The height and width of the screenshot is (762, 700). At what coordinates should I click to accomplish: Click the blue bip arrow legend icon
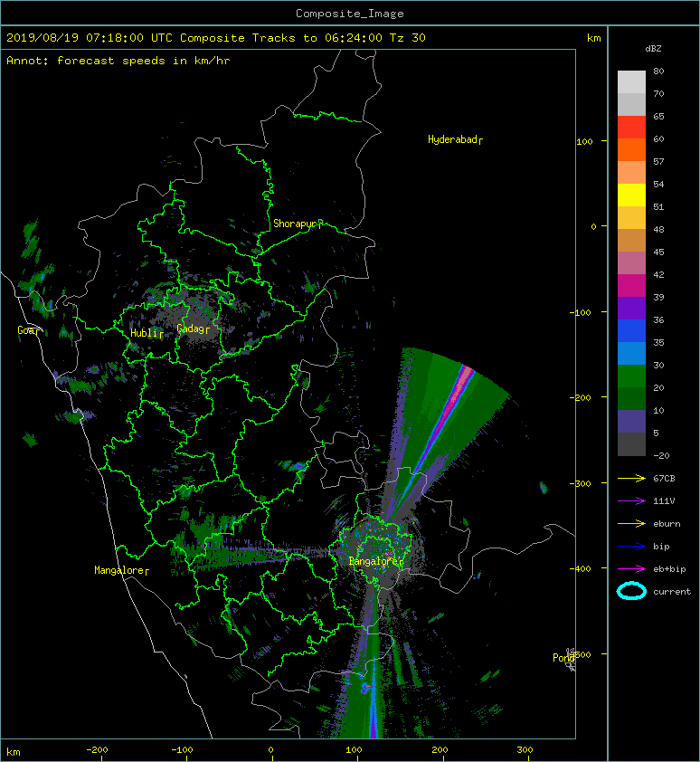[x=631, y=547]
